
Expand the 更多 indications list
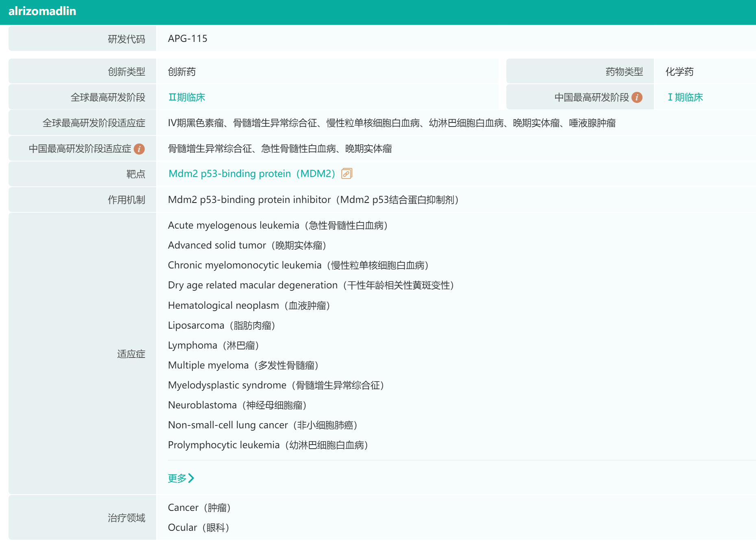tap(181, 478)
